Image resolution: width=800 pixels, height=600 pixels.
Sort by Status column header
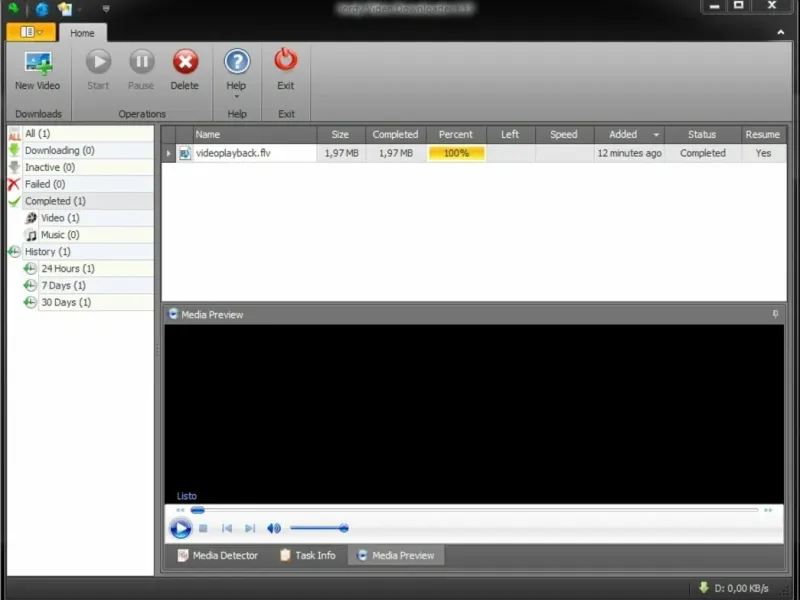pos(703,135)
